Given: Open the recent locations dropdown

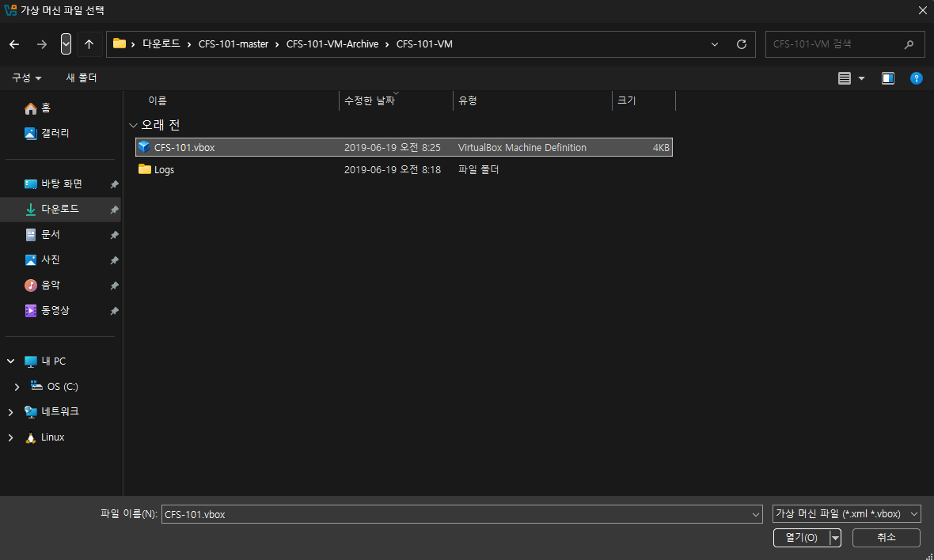Looking at the screenshot, I should [x=66, y=44].
